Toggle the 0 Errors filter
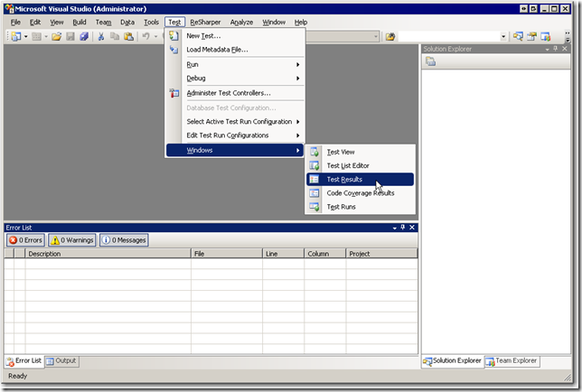This screenshot has width=582, height=392. tap(25, 240)
